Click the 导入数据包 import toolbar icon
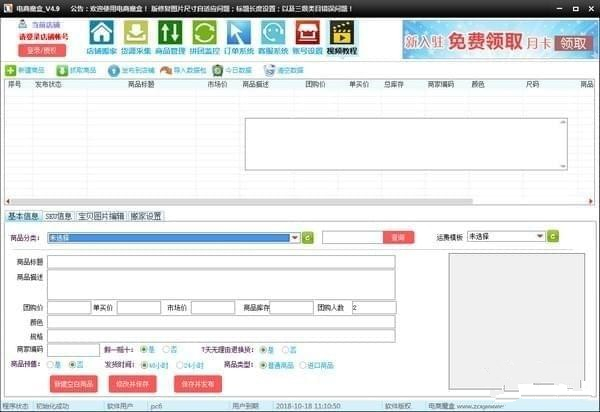The image size is (600, 412). [166, 70]
